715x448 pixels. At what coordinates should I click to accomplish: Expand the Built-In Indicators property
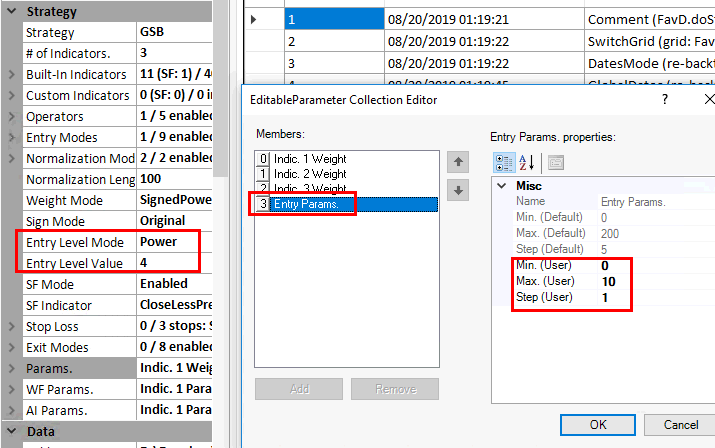pyautogui.click(x=11, y=75)
